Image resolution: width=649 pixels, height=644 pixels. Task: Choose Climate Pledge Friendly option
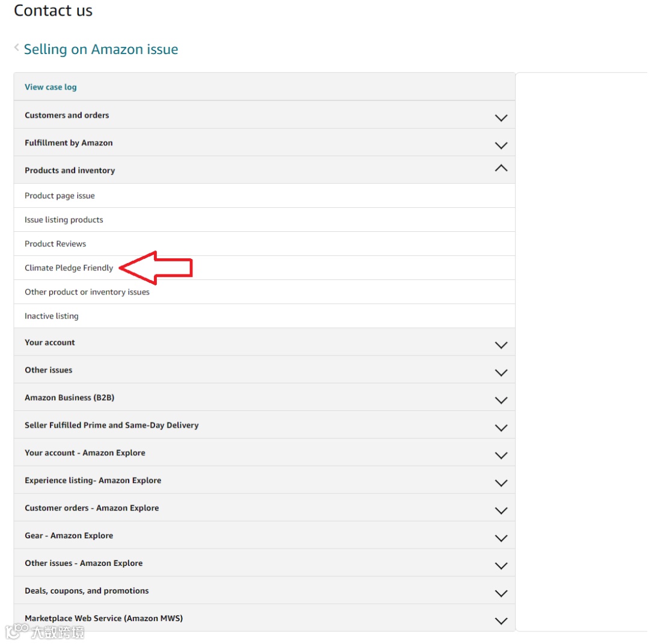(69, 268)
